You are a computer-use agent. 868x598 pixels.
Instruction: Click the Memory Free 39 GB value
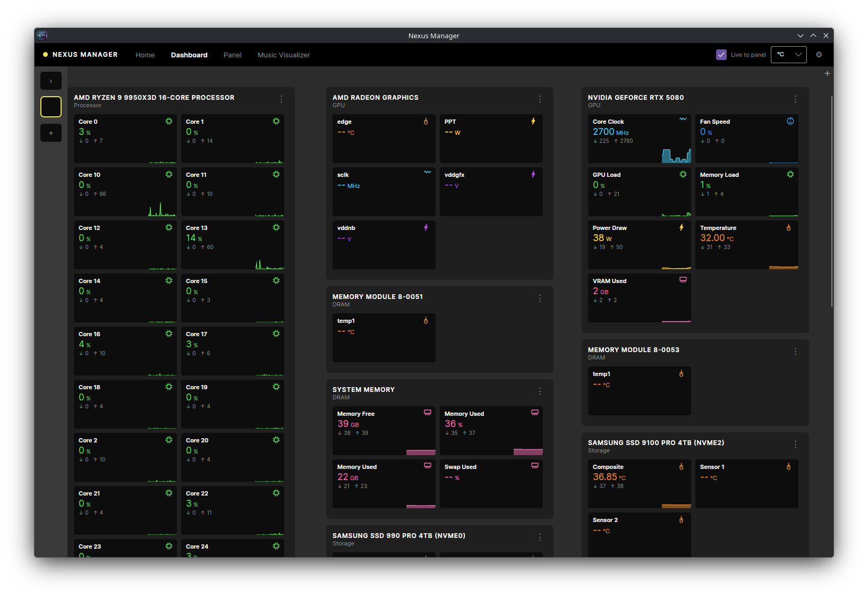[348, 424]
